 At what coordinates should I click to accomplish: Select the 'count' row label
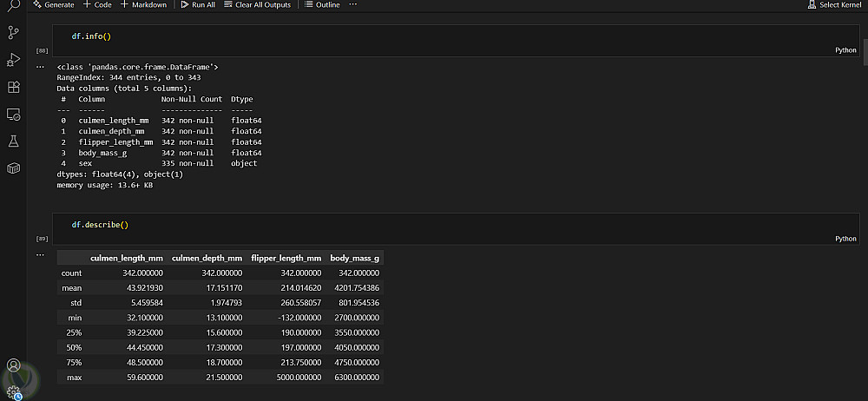click(71, 273)
